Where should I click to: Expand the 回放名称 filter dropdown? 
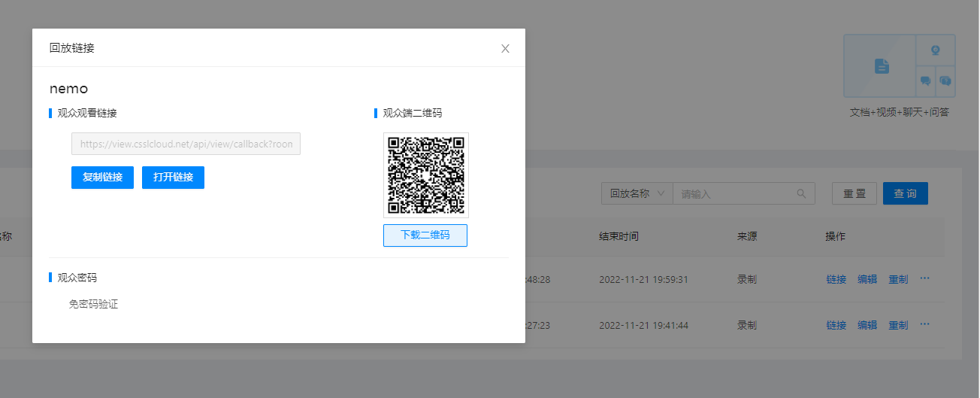(637, 193)
